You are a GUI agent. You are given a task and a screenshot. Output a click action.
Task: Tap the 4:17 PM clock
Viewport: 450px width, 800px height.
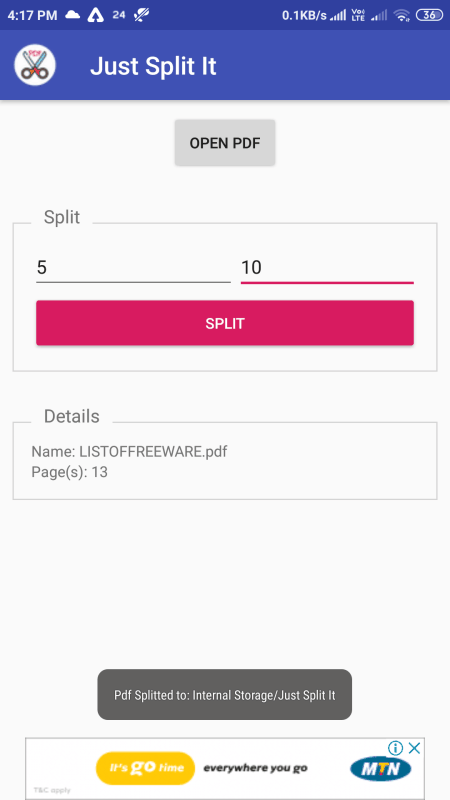click(x=32, y=15)
